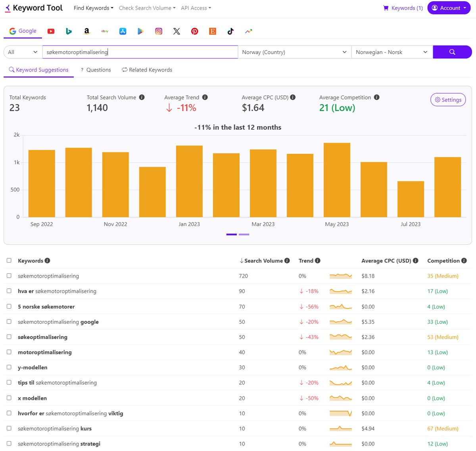Select the checkbox for 5 norske søkemotorer
The width and height of the screenshot is (476, 451).
click(x=9, y=306)
